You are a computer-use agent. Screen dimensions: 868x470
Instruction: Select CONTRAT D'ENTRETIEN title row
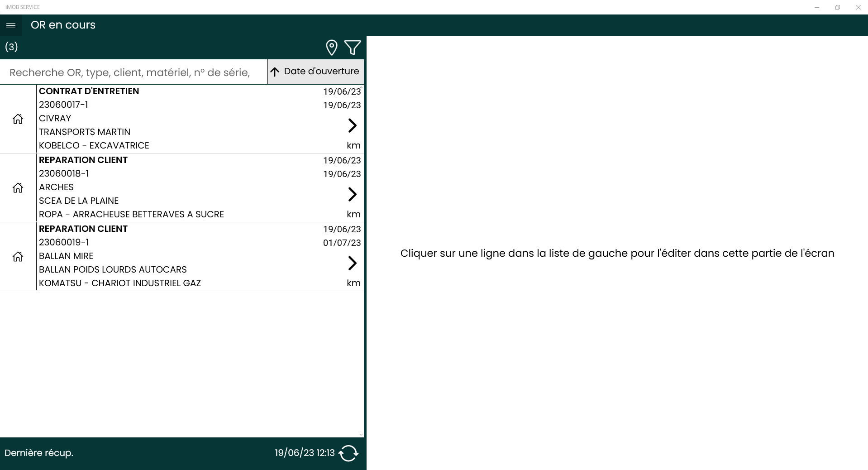89,91
